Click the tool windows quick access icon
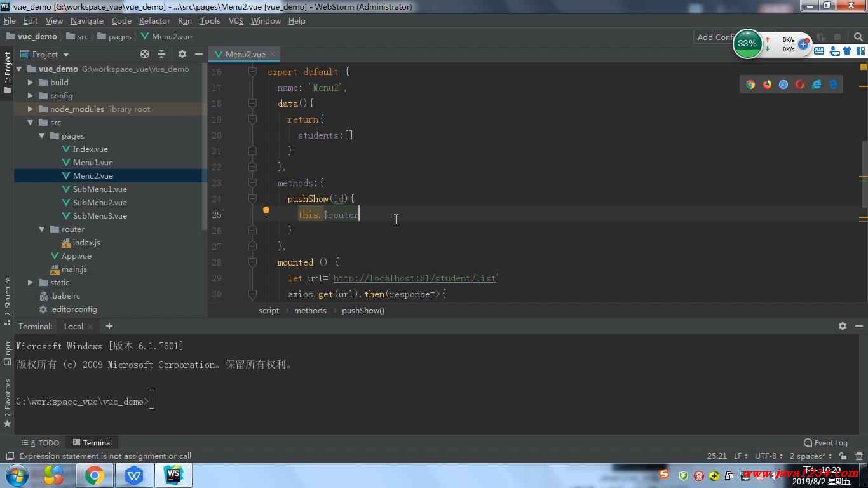Screen dimensions: 868x488 (x=10, y=456)
